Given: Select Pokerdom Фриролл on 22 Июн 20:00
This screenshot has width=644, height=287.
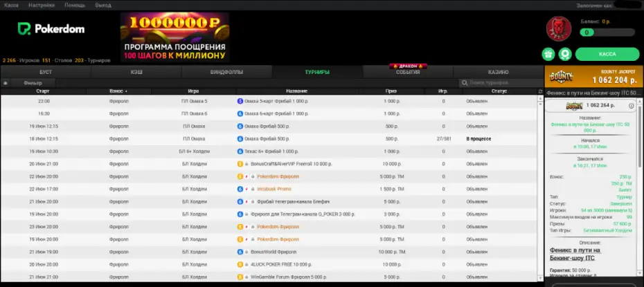Looking at the screenshot, I should (x=278, y=177).
